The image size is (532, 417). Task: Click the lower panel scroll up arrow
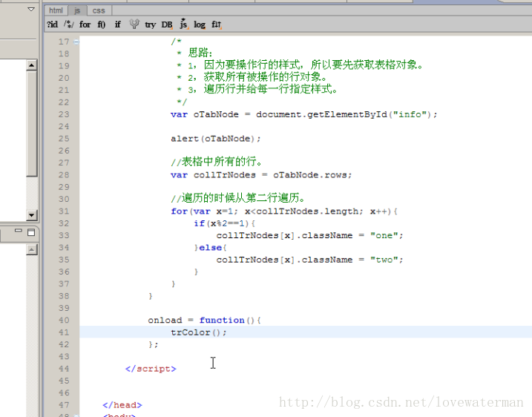pyautogui.click(x=32, y=250)
